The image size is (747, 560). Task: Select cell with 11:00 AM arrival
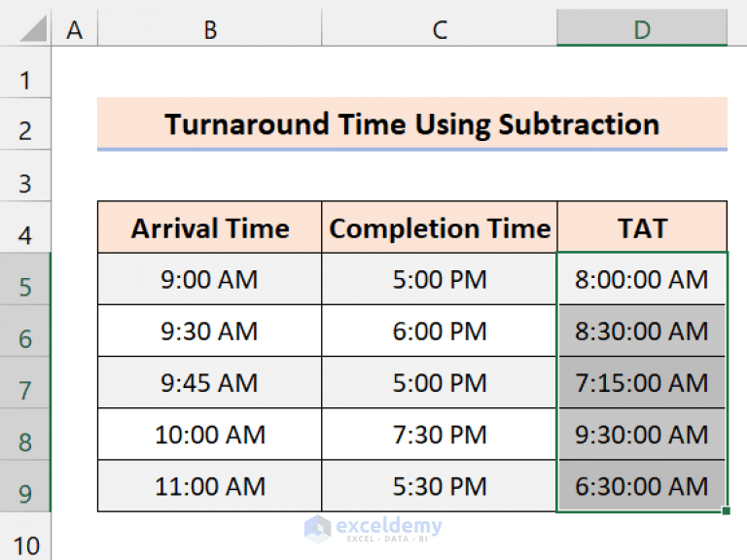coord(210,486)
